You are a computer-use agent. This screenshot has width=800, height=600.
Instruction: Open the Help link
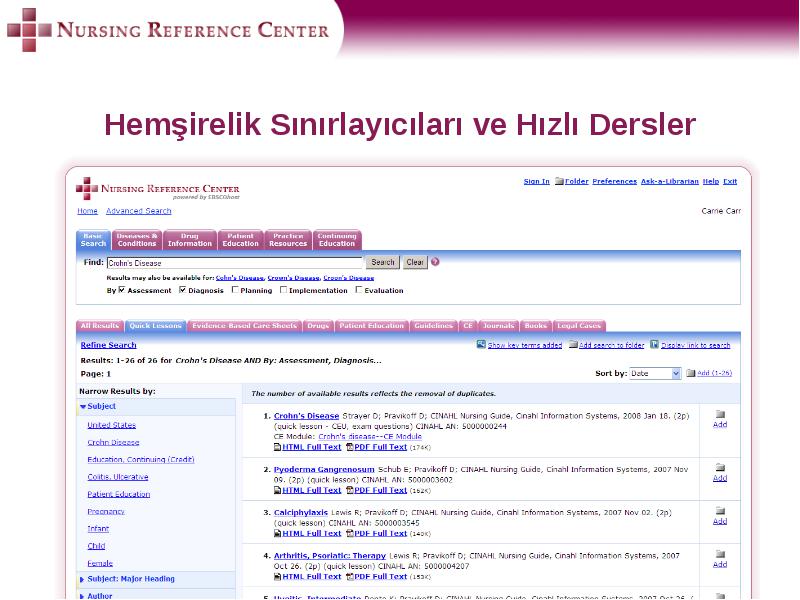tap(711, 181)
